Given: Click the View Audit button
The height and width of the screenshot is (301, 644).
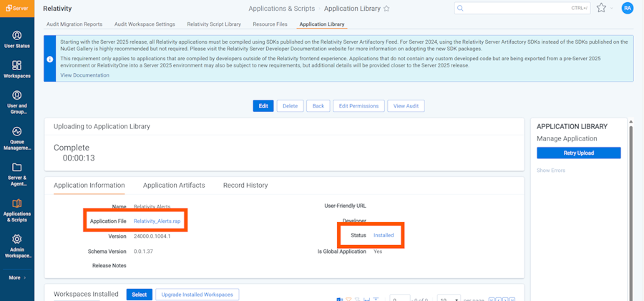Looking at the screenshot, I should click(406, 105).
